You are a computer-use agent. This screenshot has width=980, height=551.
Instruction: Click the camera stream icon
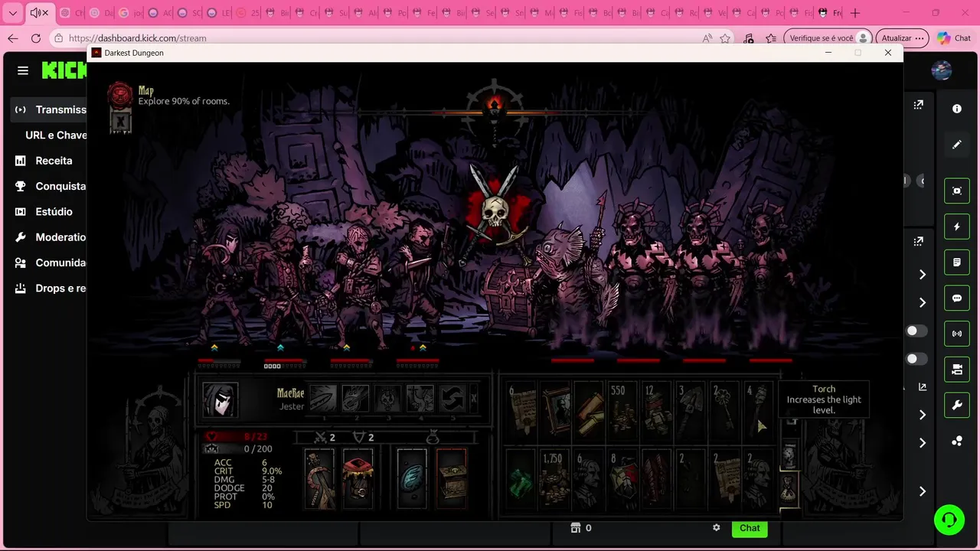pyautogui.click(x=957, y=370)
